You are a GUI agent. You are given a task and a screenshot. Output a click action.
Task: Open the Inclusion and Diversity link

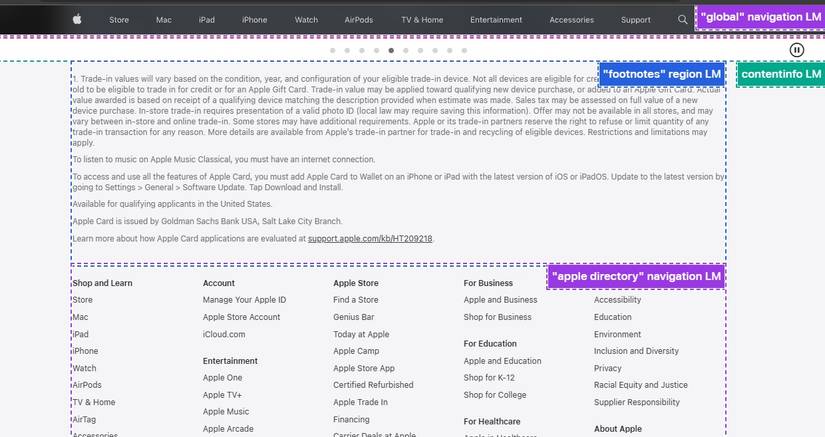636,351
